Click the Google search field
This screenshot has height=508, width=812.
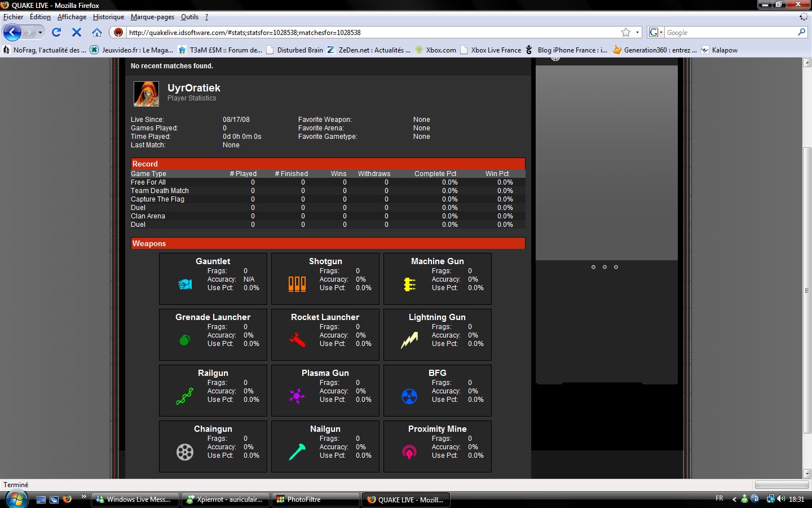click(730, 32)
